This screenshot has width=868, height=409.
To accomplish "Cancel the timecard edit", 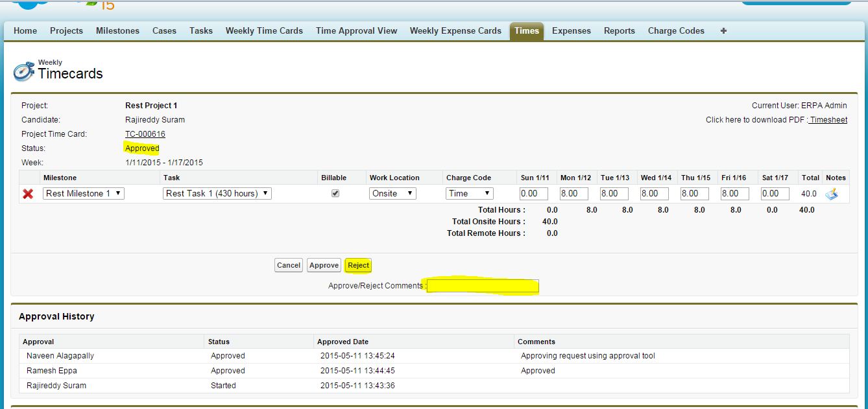I will click(x=288, y=265).
